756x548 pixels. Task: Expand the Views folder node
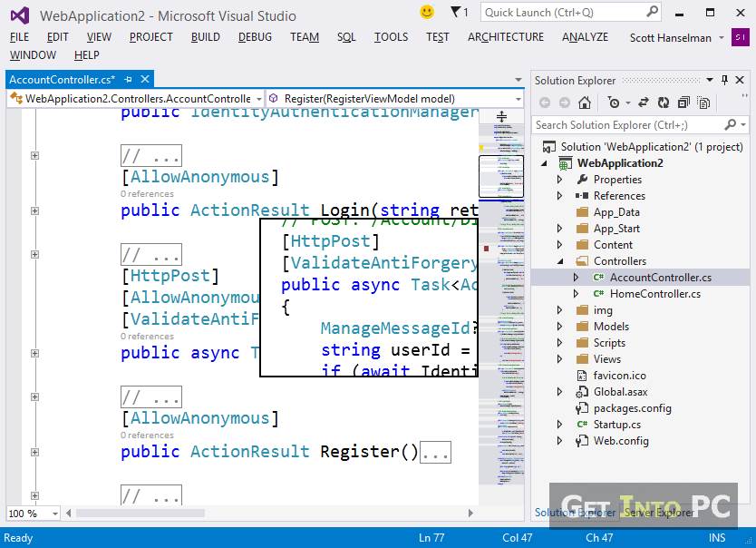pos(560,359)
